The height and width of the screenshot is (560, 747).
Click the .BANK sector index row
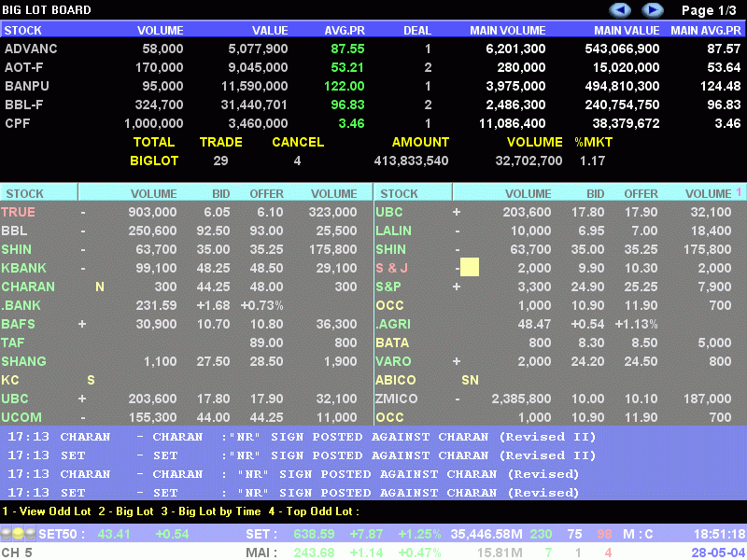(186, 305)
